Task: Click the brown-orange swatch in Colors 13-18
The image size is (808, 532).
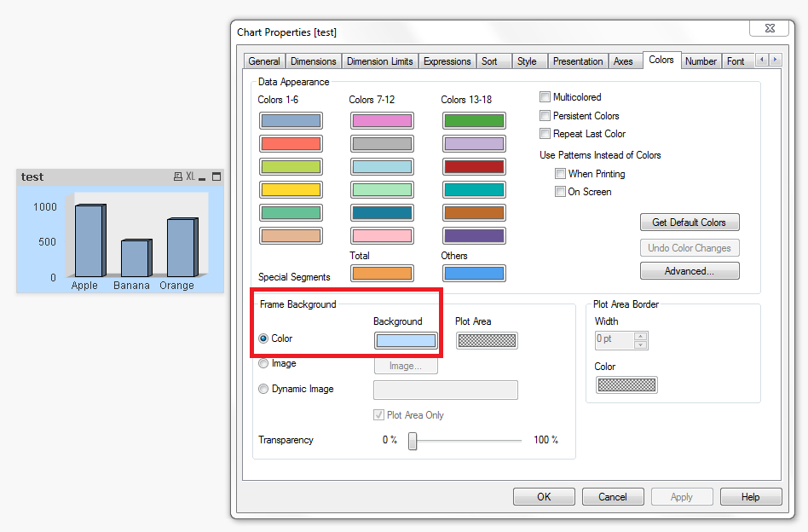Action: 474,212
